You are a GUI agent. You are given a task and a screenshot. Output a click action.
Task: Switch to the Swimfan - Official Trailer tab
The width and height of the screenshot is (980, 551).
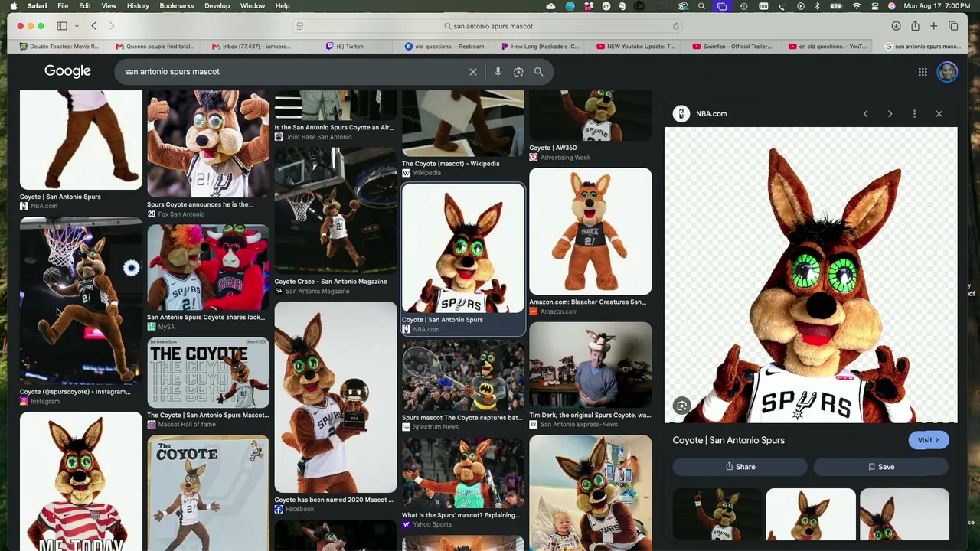[732, 47]
